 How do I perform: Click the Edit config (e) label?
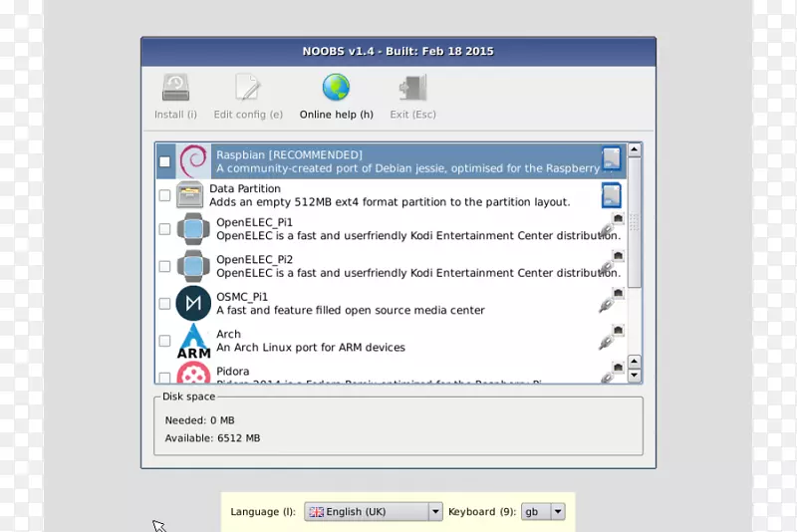click(x=248, y=115)
